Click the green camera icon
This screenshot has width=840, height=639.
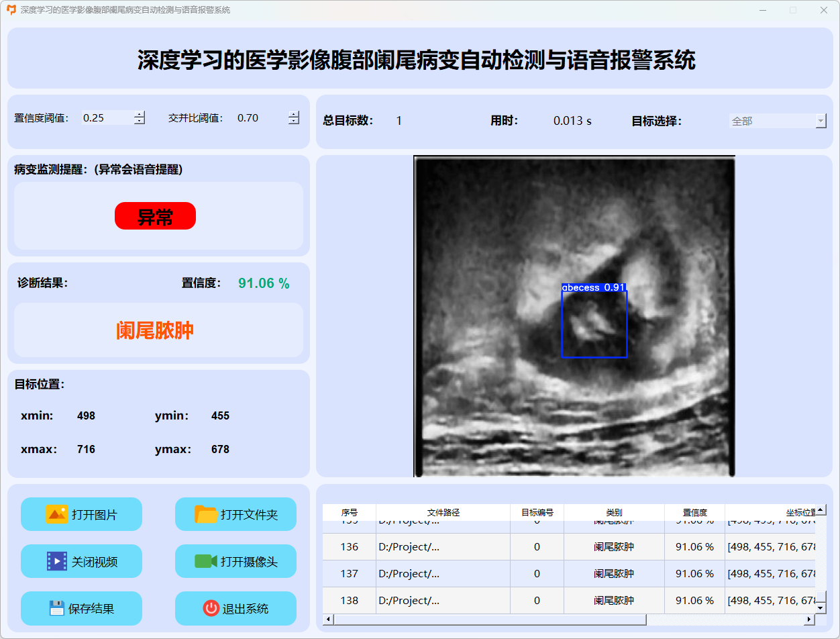click(206, 561)
